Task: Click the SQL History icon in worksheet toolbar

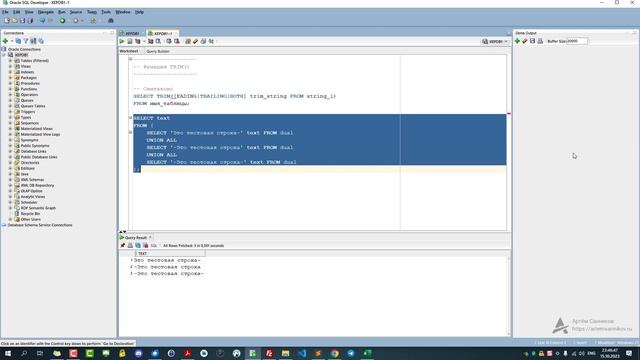Action: tap(203, 41)
